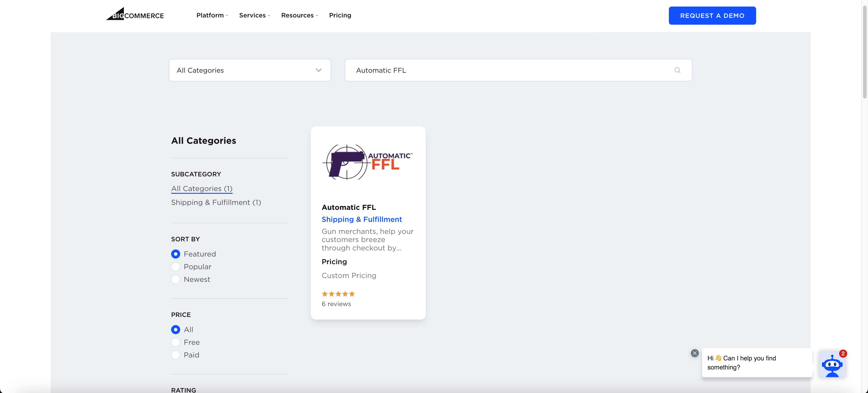Filter by Paid price

coord(176,355)
